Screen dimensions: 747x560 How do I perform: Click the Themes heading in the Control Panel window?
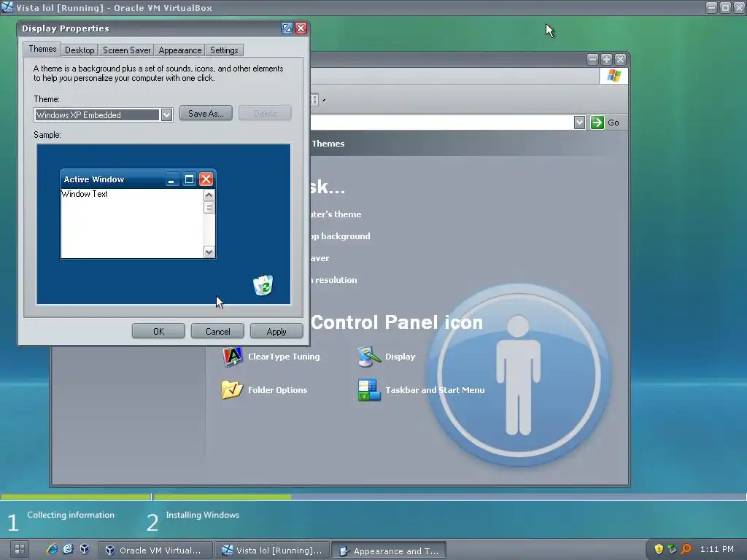click(x=328, y=144)
